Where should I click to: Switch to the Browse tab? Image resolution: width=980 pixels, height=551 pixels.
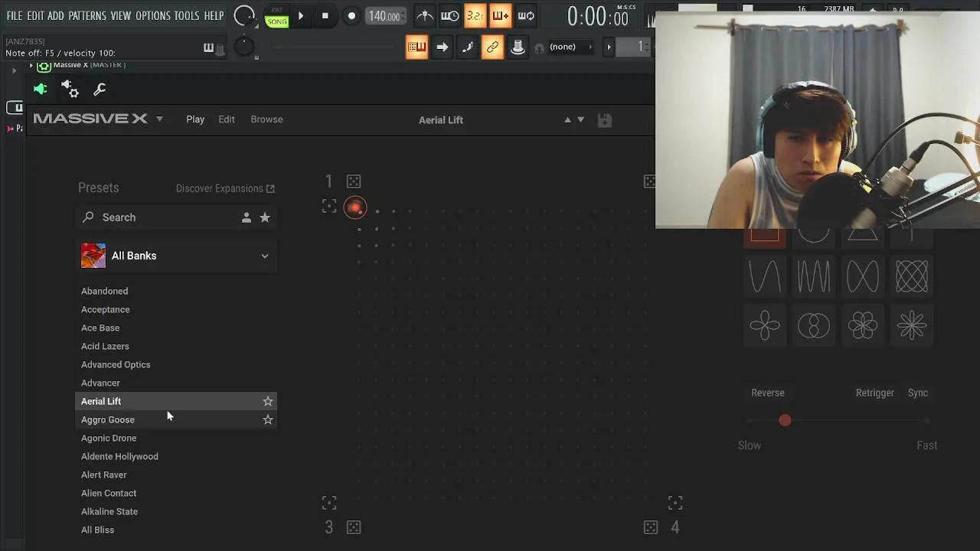(x=266, y=119)
